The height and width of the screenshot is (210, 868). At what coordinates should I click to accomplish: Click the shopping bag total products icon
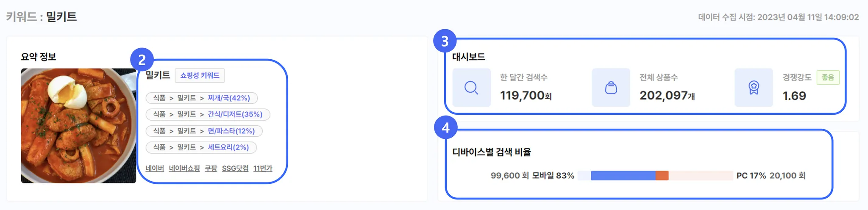coord(611,88)
